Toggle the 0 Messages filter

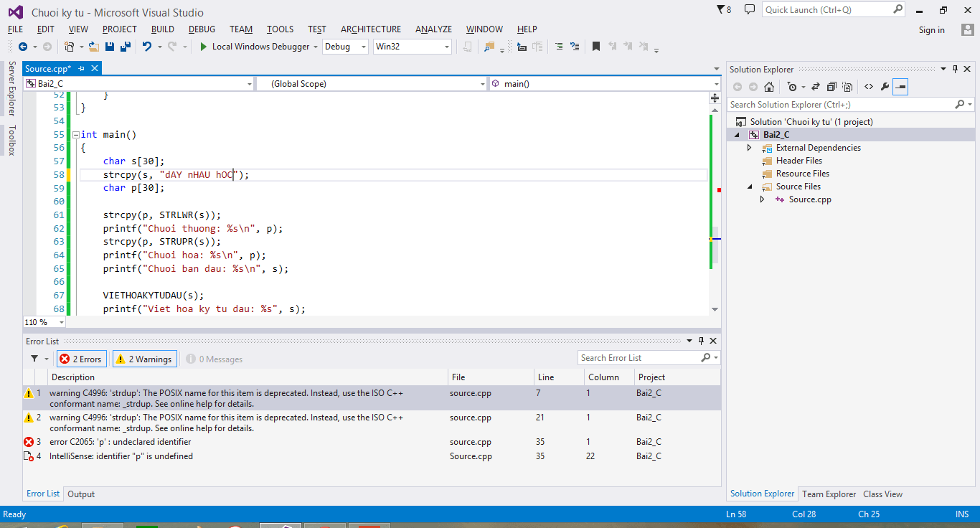tap(215, 359)
